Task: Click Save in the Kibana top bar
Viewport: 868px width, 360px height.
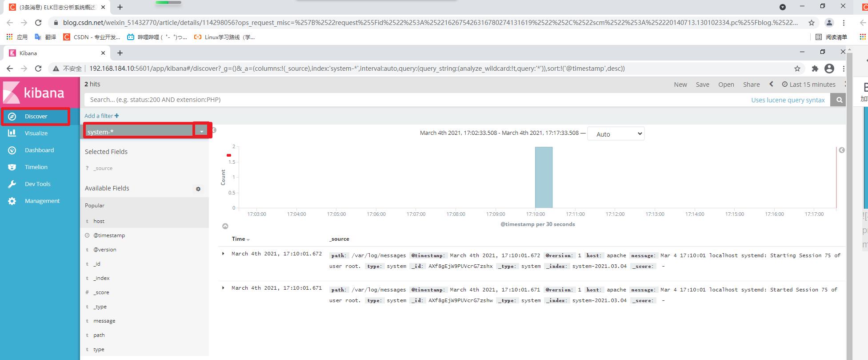Action: [702, 85]
